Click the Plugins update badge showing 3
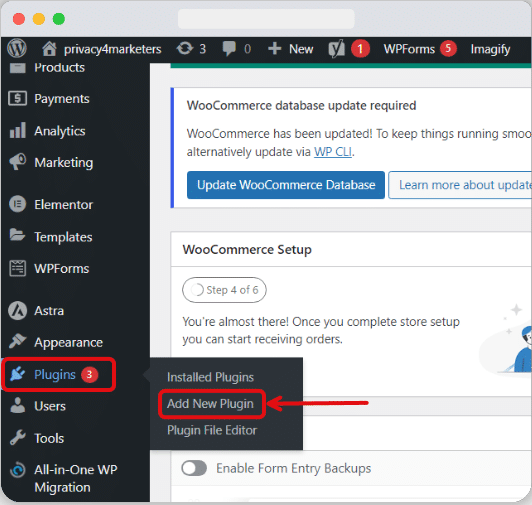The image size is (532, 505). (x=89, y=375)
